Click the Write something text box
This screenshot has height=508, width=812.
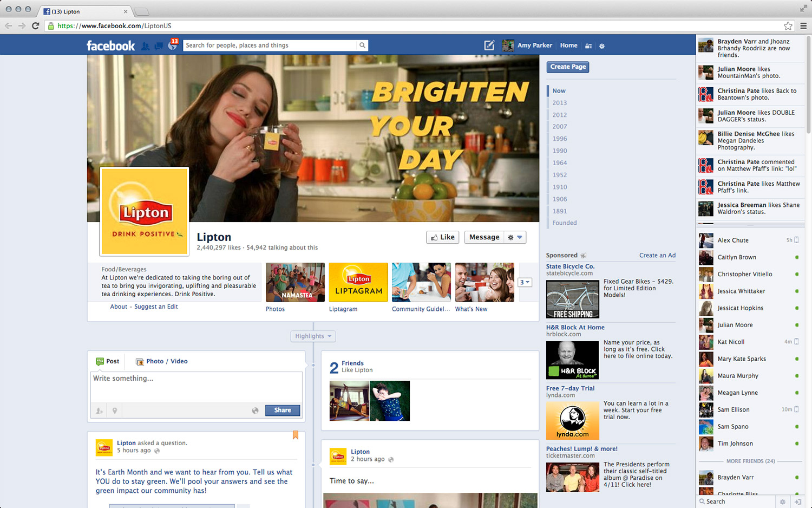pyautogui.click(x=196, y=387)
